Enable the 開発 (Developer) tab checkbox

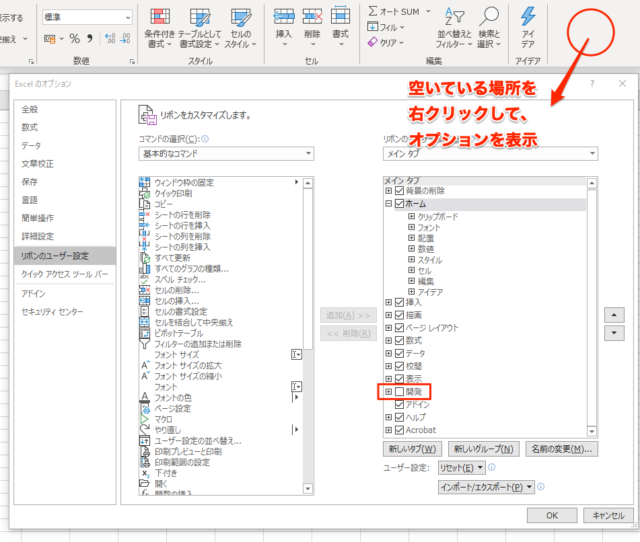coord(400,391)
